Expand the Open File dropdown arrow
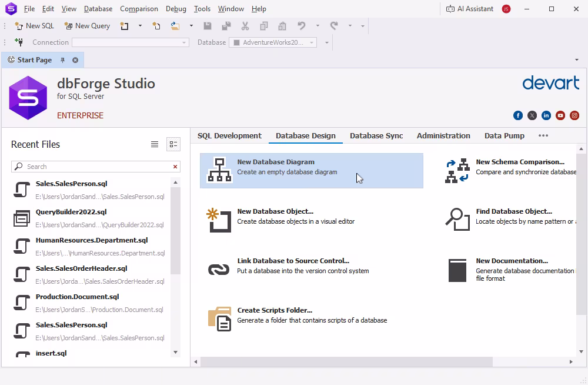 191,26
